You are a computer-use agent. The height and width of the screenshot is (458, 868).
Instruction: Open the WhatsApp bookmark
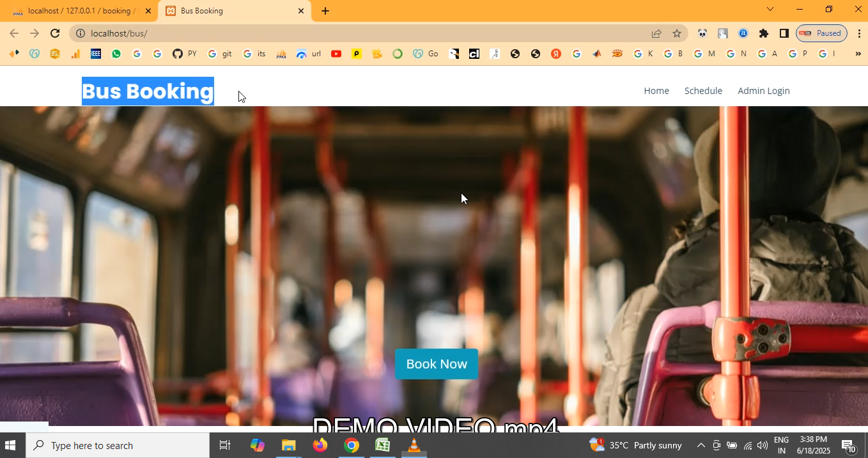click(116, 54)
